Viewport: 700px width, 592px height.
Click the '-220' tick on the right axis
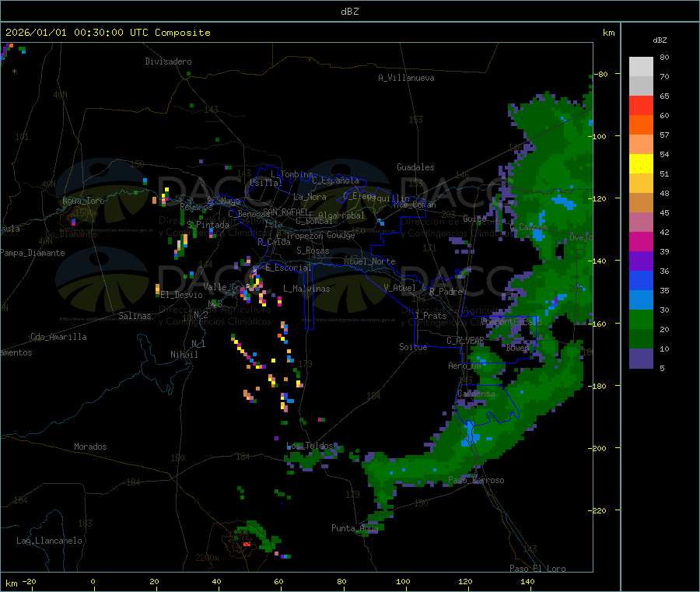click(597, 510)
